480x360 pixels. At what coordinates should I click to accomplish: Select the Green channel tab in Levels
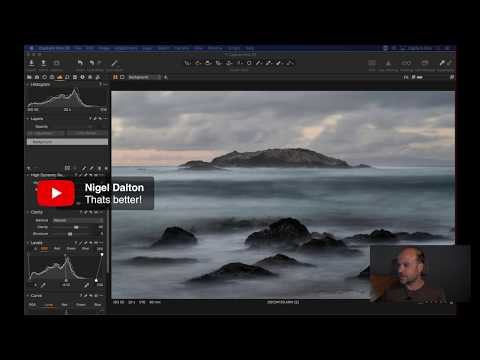click(71, 249)
